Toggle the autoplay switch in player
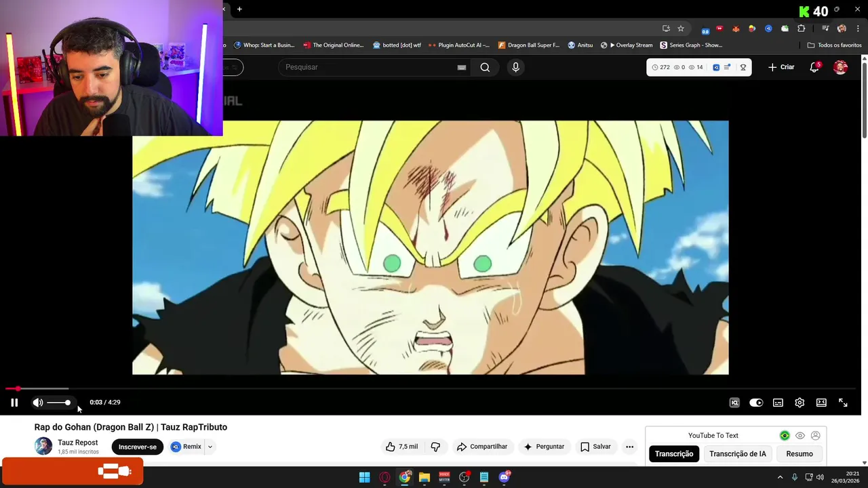The height and width of the screenshot is (488, 868). [756, 403]
